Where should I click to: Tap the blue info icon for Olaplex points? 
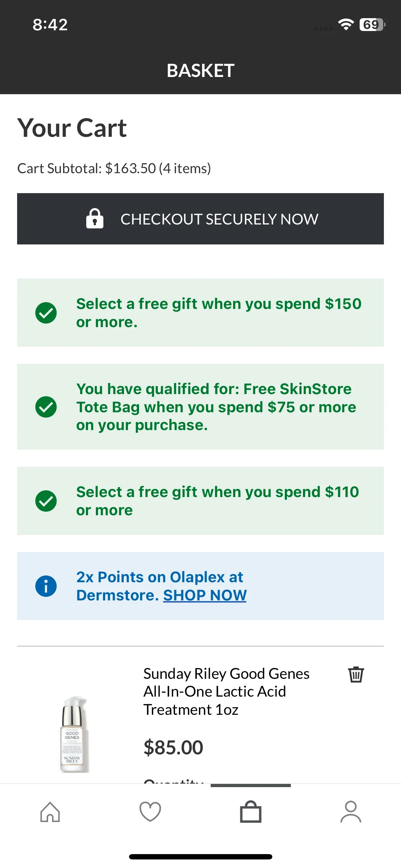point(46,586)
